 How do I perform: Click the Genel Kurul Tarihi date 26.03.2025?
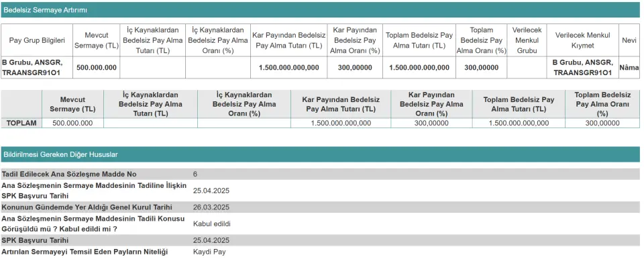(211, 207)
